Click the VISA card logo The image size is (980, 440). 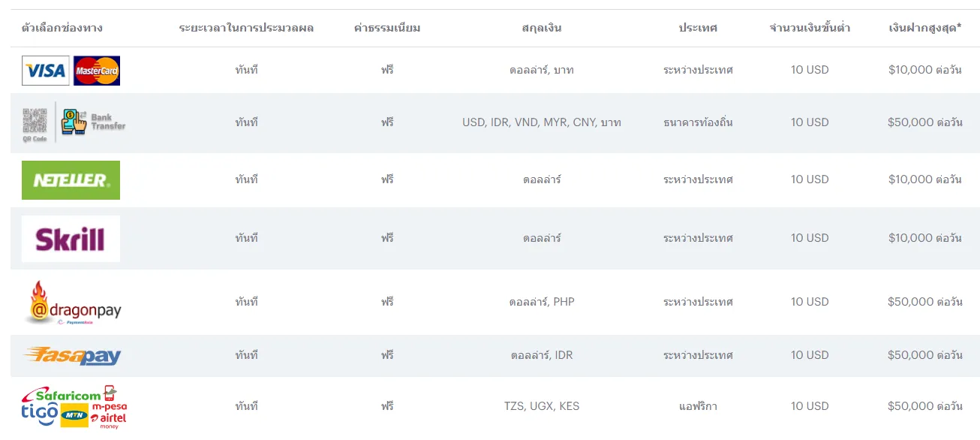[x=46, y=71]
